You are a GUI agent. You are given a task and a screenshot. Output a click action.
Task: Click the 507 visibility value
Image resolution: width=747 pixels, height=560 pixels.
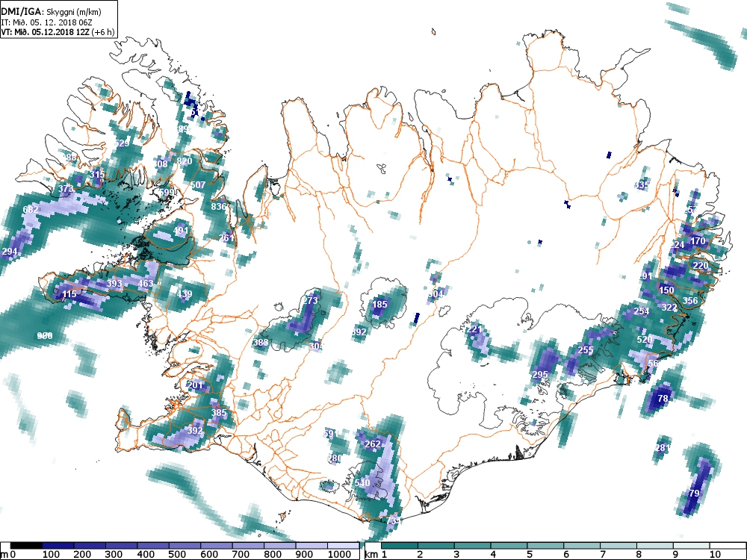[x=198, y=184]
